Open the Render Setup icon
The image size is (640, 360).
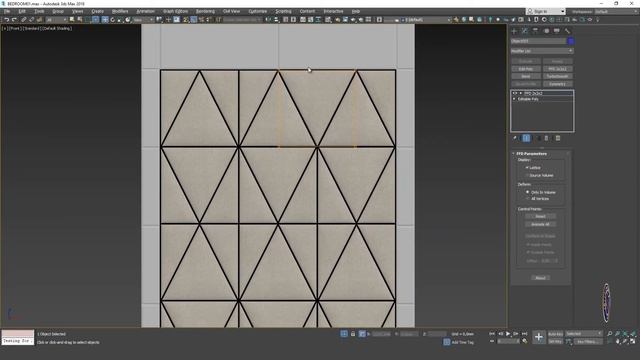[x=338, y=20]
